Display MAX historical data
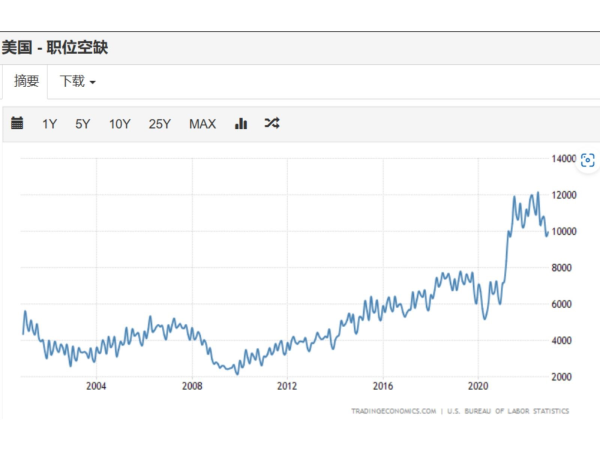Image resolution: width=600 pixels, height=450 pixels. [202, 124]
